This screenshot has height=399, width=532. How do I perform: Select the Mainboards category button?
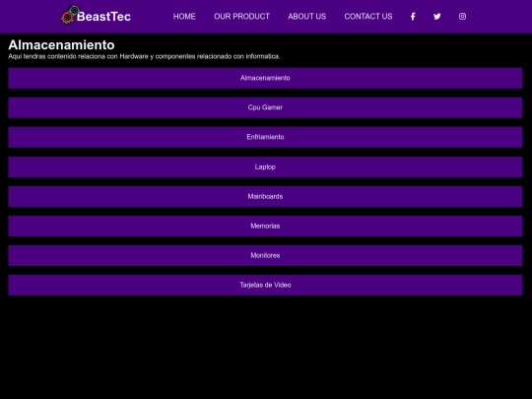(x=265, y=196)
